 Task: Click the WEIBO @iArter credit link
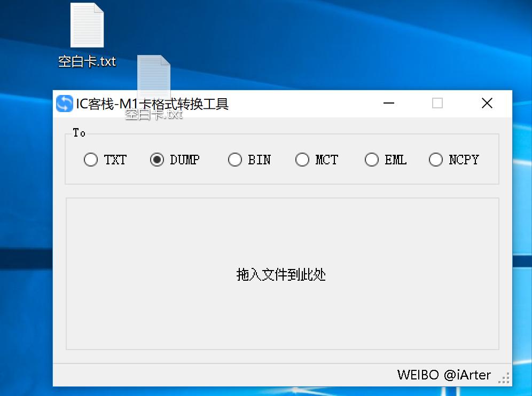coord(444,375)
